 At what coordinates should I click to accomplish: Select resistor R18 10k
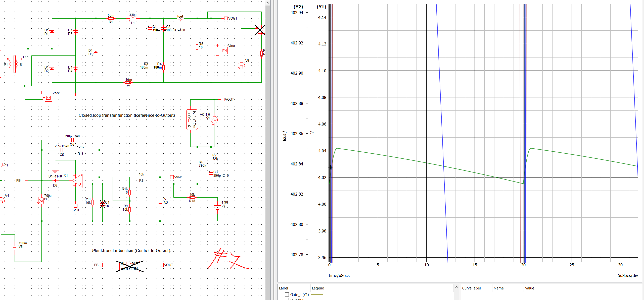[x=192, y=197]
